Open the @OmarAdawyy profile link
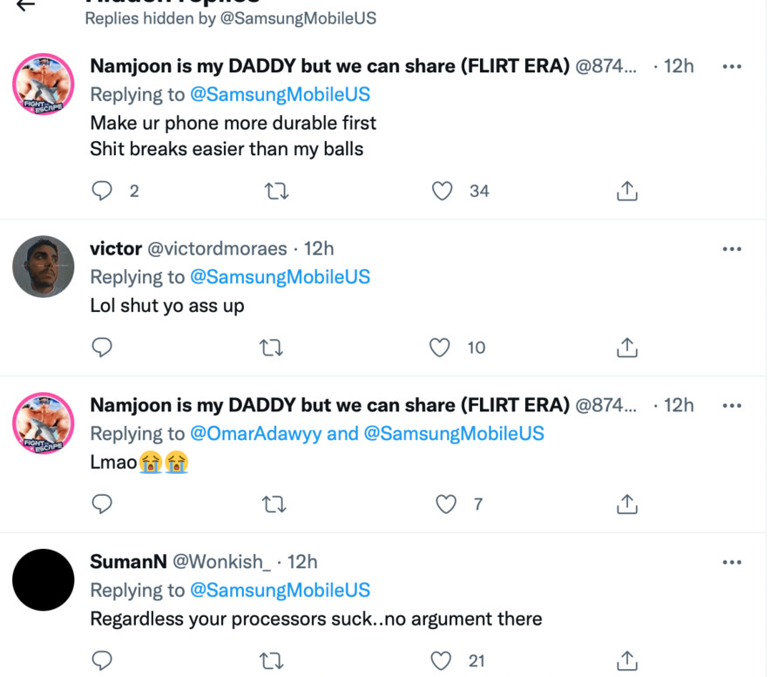The image size is (784, 677). tap(255, 433)
